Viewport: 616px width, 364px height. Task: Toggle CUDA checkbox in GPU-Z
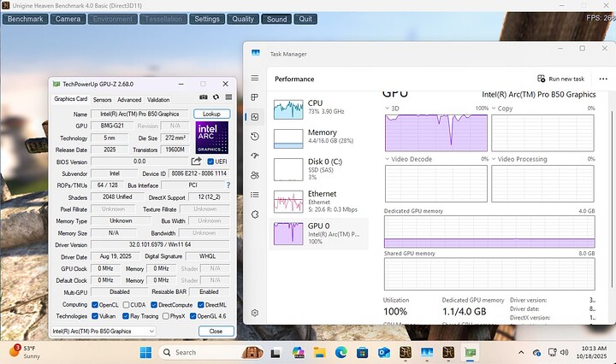(x=126, y=305)
